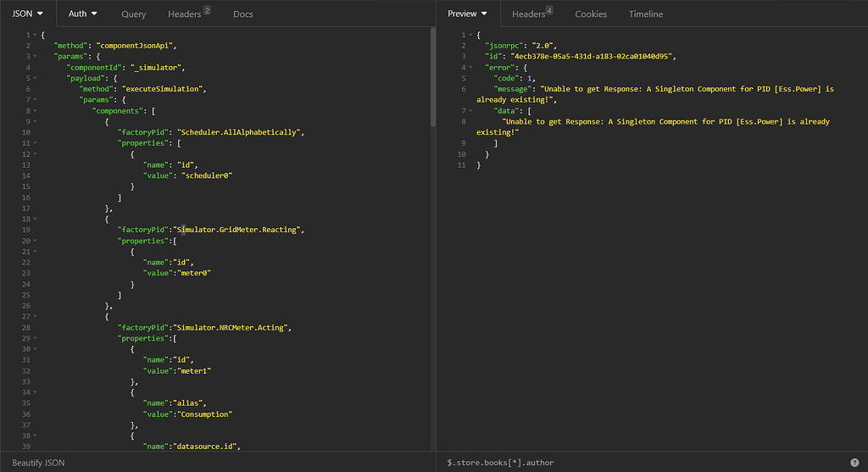This screenshot has height=472, width=868.
Task: Open the JSON body type dropdown
Action: click(28, 14)
